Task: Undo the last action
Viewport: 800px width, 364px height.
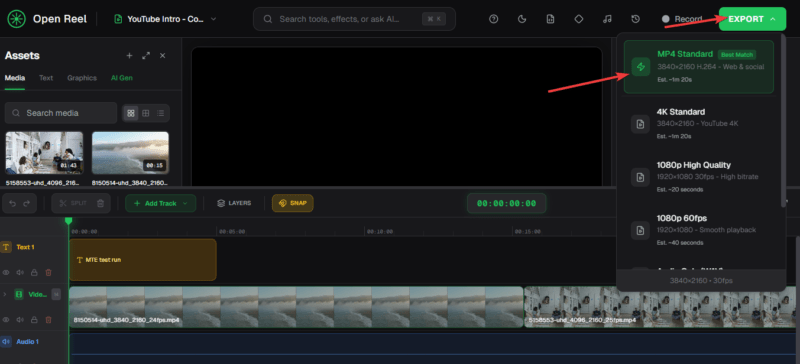Action: (13, 203)
